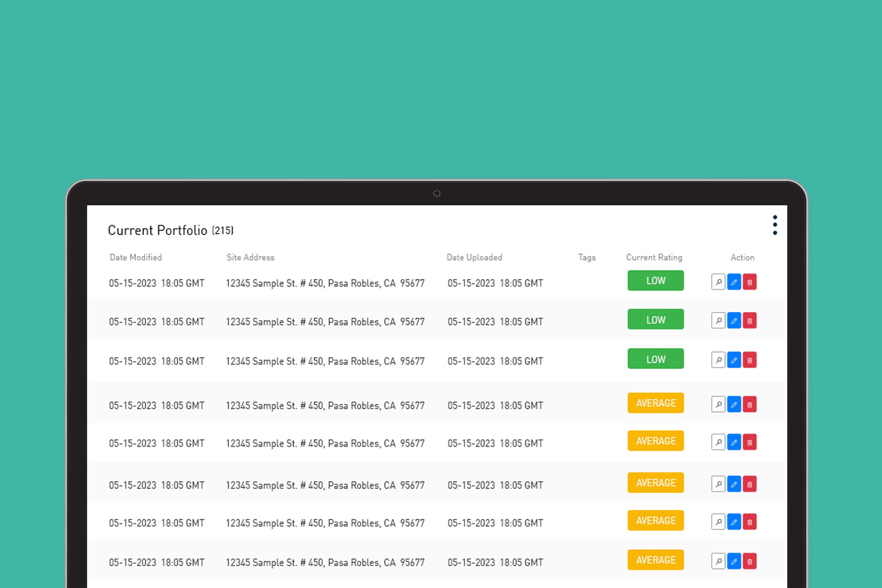882x588 pixels.
Task: Select Date Uploaded value in third LOW row
Action: pos(495,361)
